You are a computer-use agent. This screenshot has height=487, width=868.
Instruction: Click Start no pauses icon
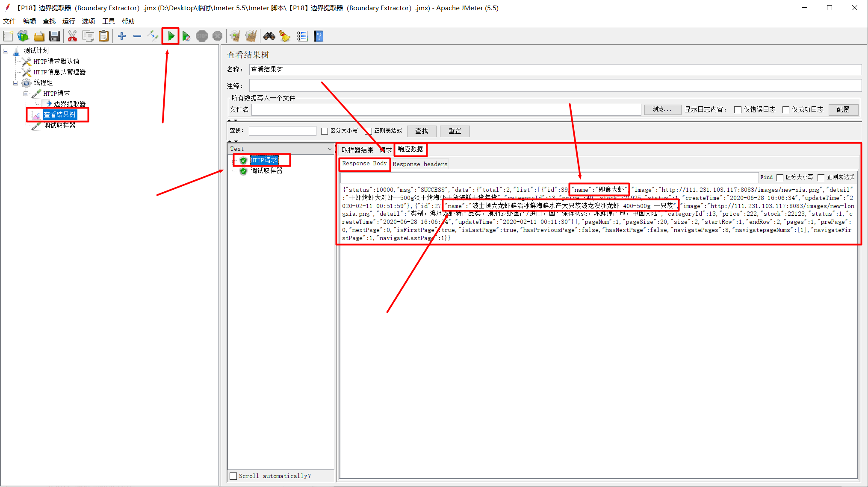(x=186, y=36)
